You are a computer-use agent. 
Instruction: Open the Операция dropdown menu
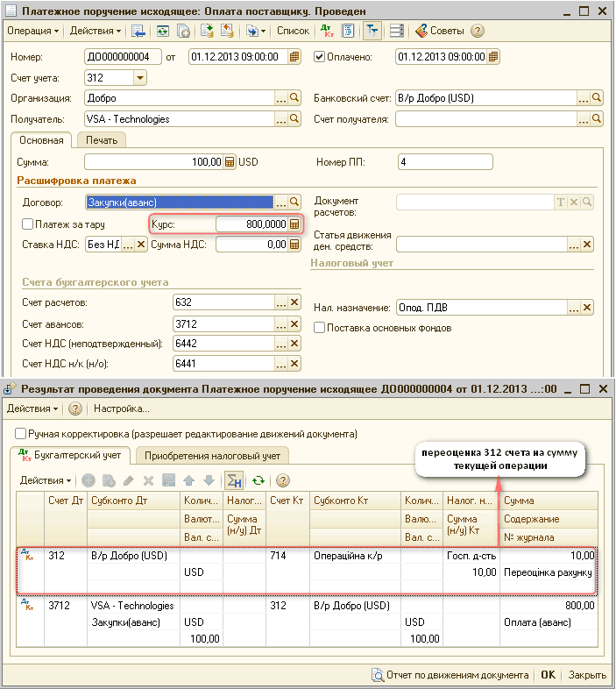click(x=33, y=31)
